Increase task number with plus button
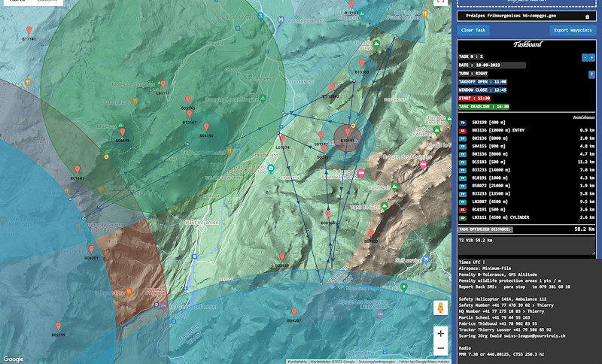Viewport: 602px width, 364px height. coord(591,58)
